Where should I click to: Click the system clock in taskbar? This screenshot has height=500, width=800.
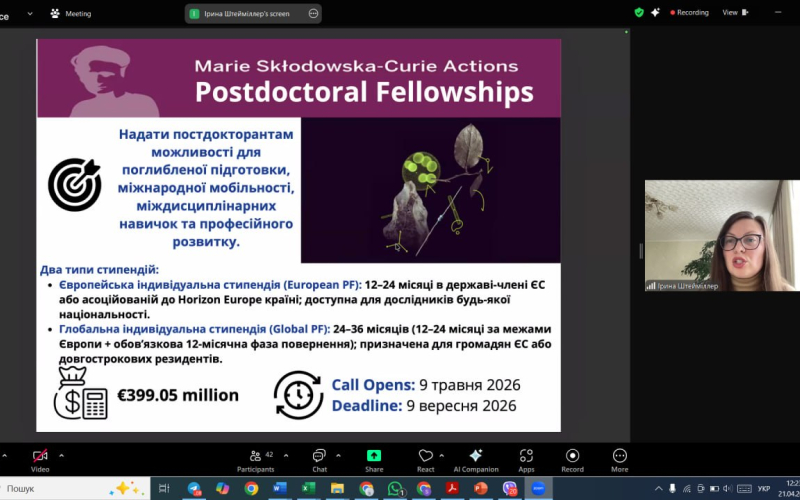tap(791, 489)
